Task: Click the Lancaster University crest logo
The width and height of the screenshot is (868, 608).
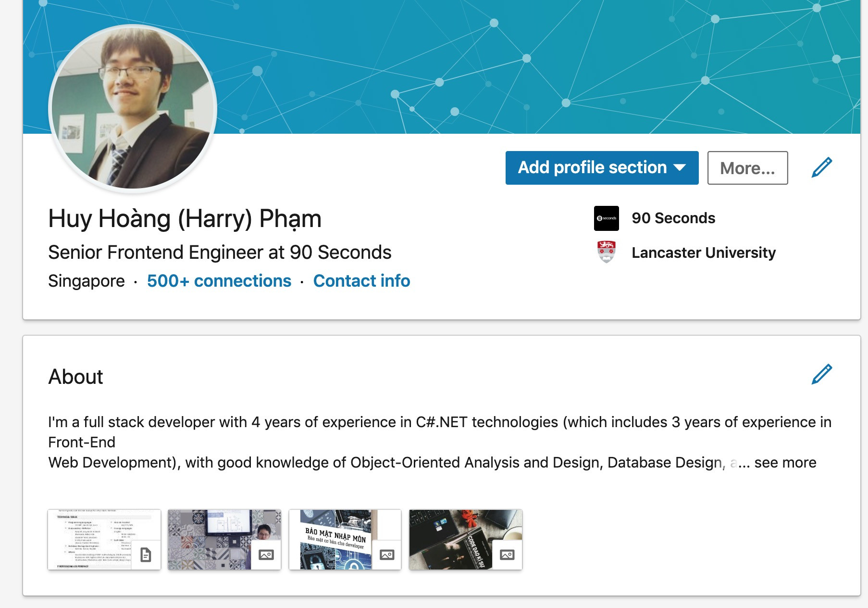Action: point(606,253)
